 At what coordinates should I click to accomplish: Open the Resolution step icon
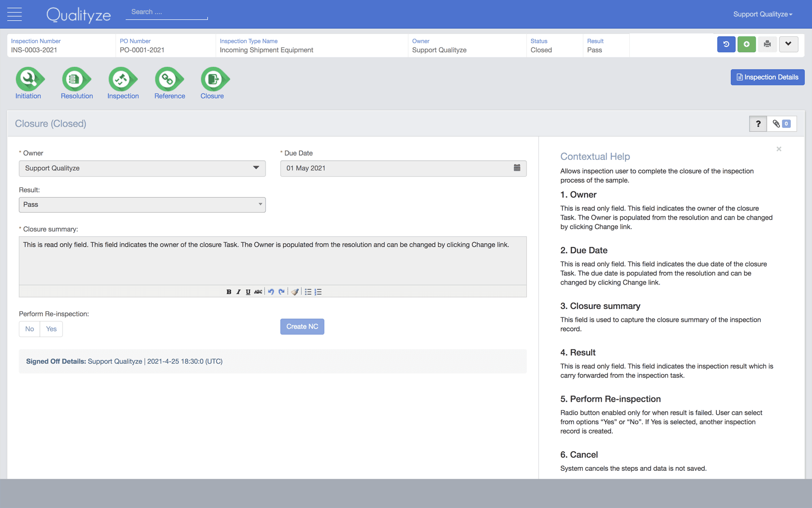click(76, 80)
